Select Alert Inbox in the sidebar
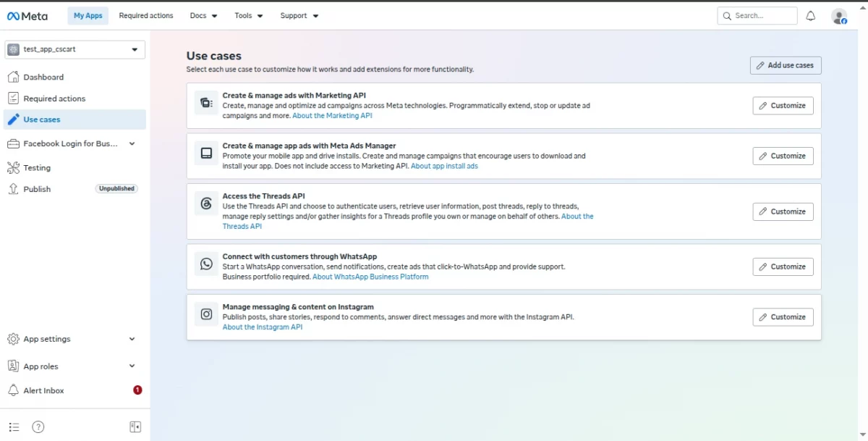The width and height of the screenshot is (868, 441). [x=43, y=390]
